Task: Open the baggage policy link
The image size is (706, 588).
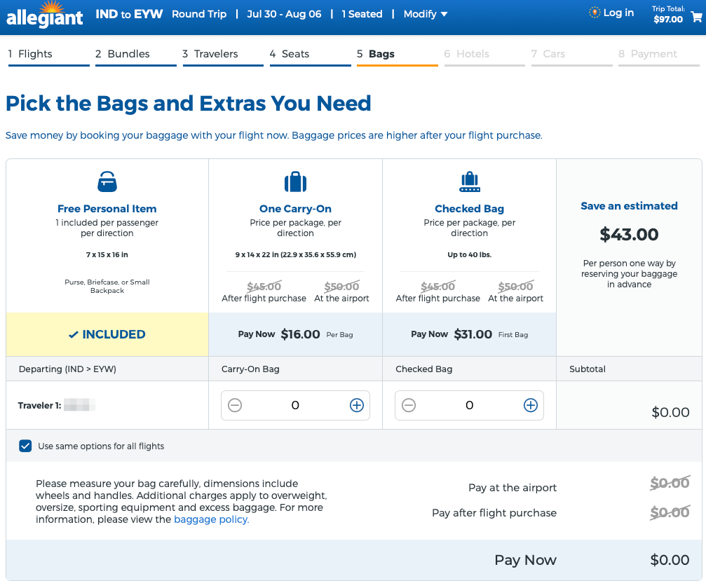Action: tap(211, 519)
